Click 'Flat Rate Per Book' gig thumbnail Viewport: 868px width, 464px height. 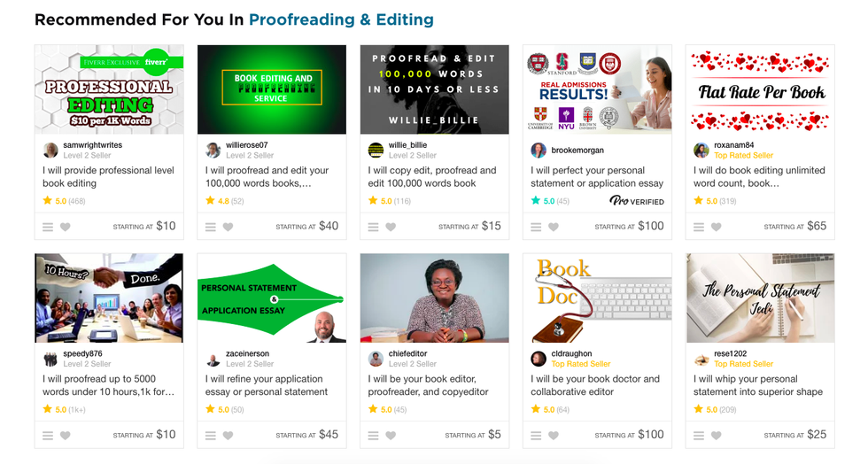(760, 89)
